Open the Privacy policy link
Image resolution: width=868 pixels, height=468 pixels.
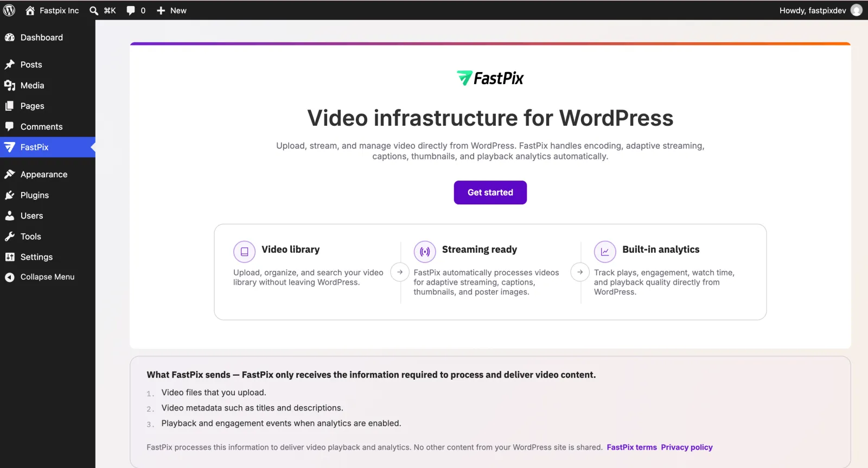click(x=687, y=447)
